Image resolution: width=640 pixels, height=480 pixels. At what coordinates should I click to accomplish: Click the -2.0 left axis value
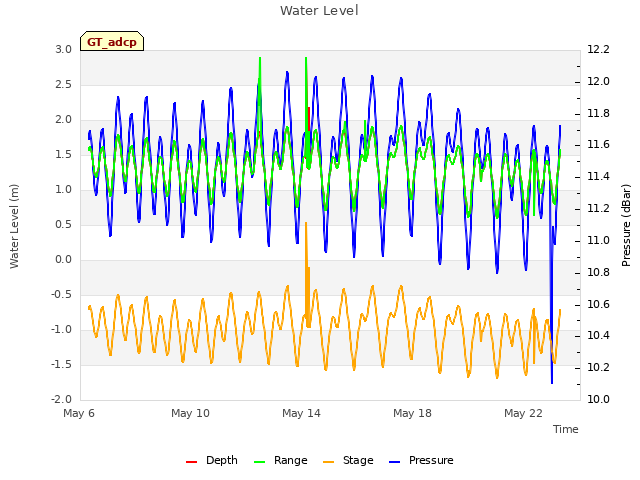[61, 399]
